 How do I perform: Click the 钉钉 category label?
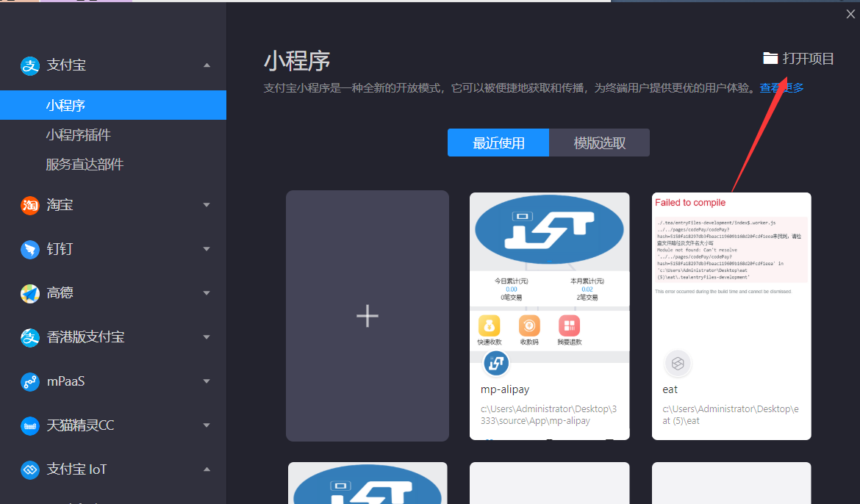60,249
